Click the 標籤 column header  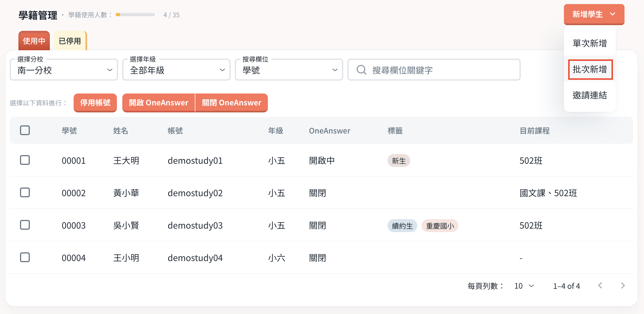[x=395, y=131]
